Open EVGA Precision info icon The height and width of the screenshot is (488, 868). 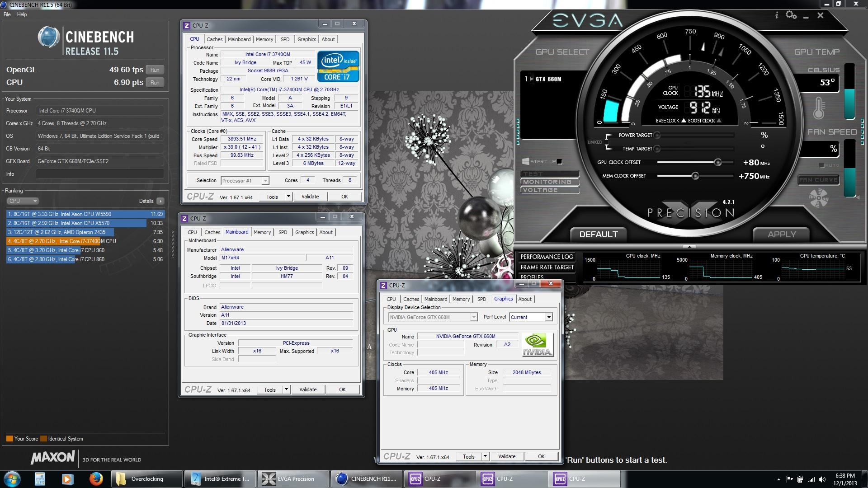[777, 15]
